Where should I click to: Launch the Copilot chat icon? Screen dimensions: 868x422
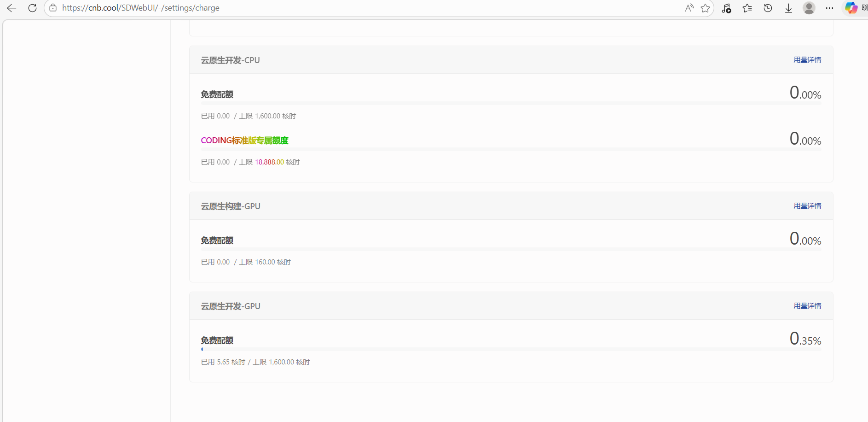click(x=851, y=8)
